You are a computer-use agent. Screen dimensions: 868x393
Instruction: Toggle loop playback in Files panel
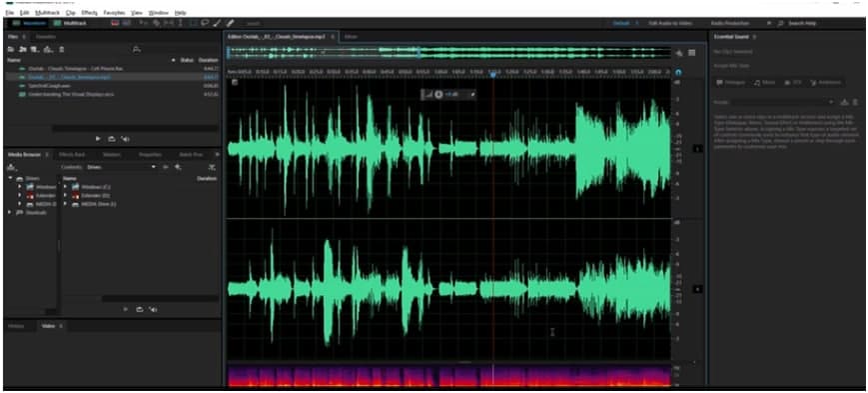point(111,139)
